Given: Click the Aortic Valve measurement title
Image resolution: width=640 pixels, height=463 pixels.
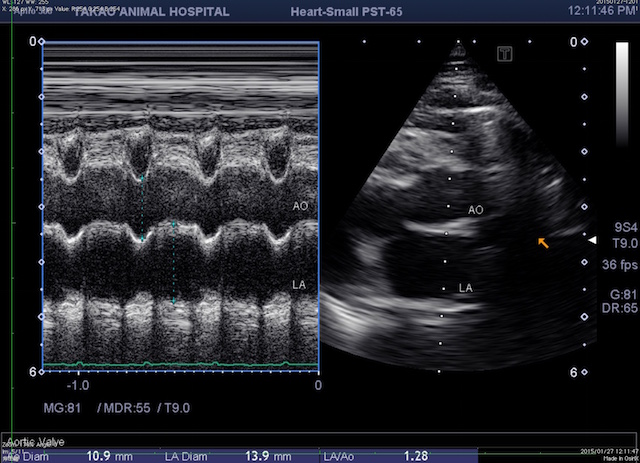Looking at the screenshot, I should tap(36, 442).
